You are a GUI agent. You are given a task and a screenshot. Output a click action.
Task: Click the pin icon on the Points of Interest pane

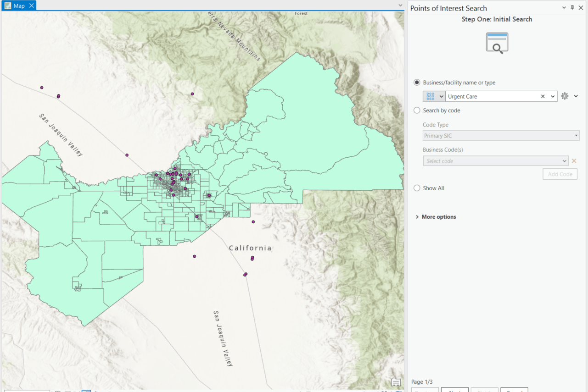pyautogui.click(x=571, y=8)
